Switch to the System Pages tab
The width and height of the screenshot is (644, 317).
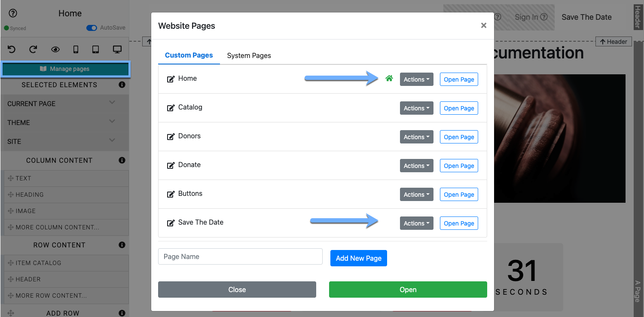pos(249,55)
